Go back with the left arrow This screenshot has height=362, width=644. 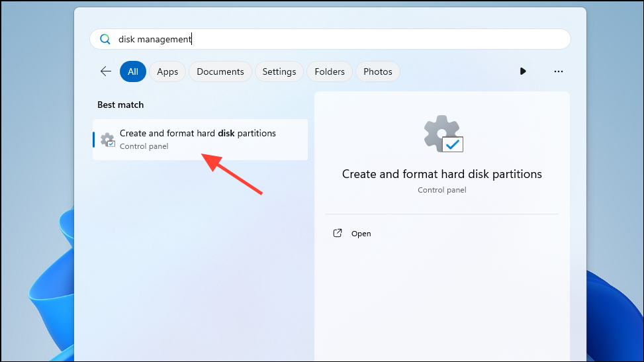(x=106, y=71)
